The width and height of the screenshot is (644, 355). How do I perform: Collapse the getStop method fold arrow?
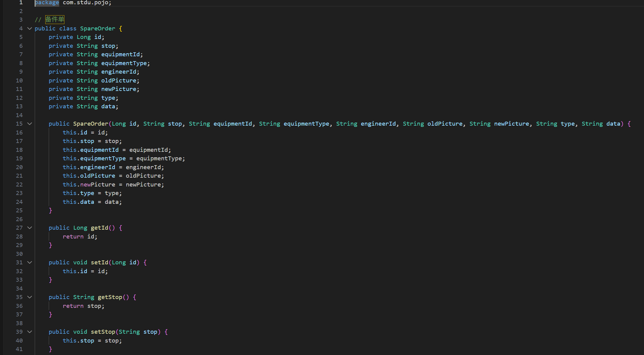(29, 297)
